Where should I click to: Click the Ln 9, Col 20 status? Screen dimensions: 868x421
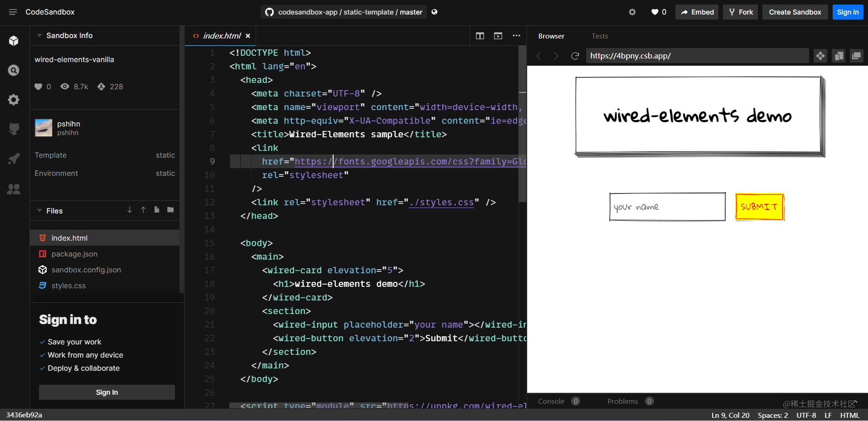point(730,416)
